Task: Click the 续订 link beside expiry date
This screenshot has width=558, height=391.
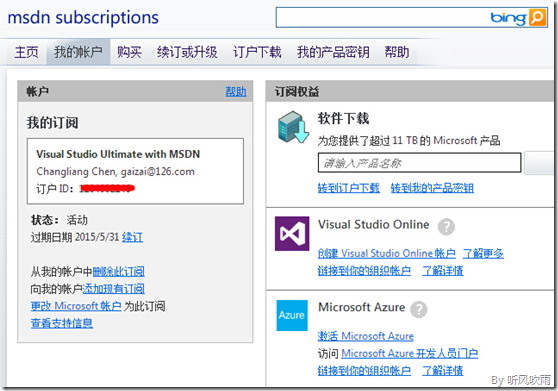Action: coord(132,237)
